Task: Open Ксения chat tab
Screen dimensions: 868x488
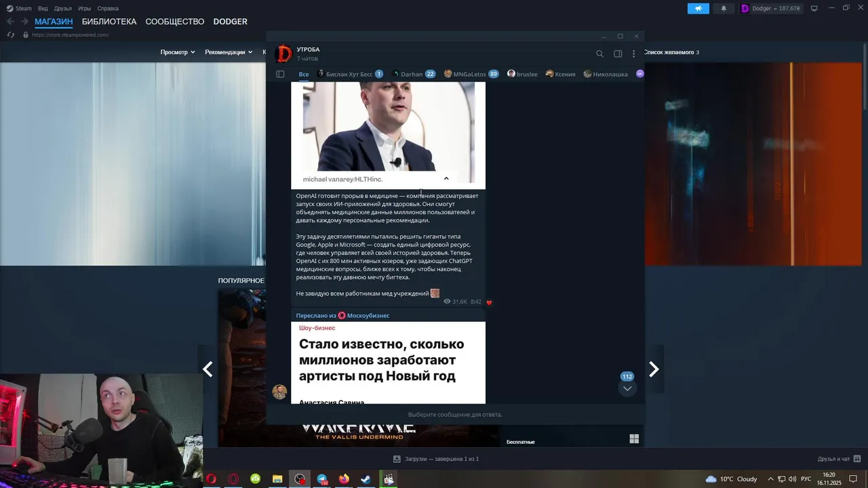Action: click(x=560, y=74)
